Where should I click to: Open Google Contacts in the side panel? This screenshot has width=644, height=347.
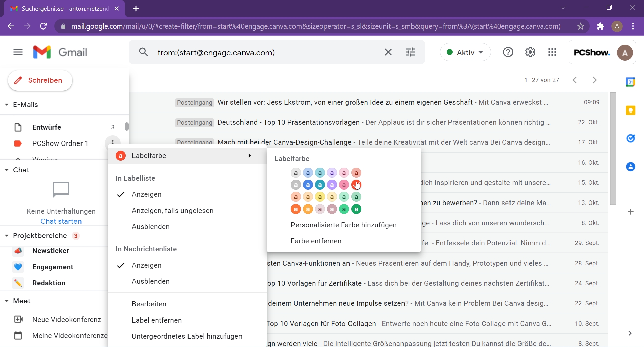point(631,167)
